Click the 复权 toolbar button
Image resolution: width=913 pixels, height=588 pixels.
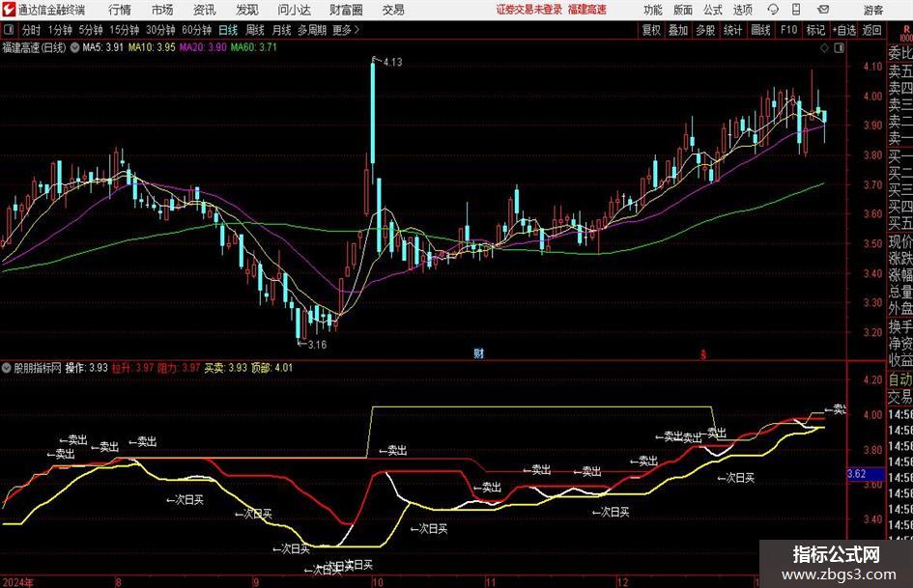pyautogui.click(x=651, y=30)
